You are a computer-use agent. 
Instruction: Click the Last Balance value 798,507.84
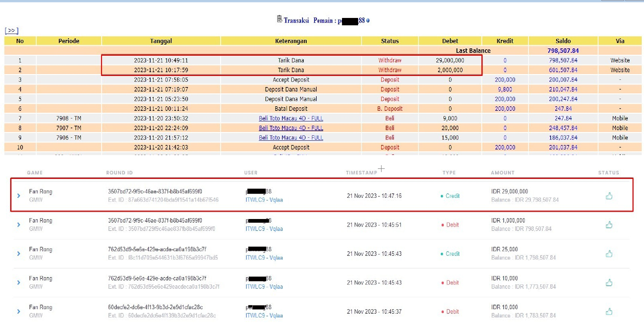click(x=563, y=51)
